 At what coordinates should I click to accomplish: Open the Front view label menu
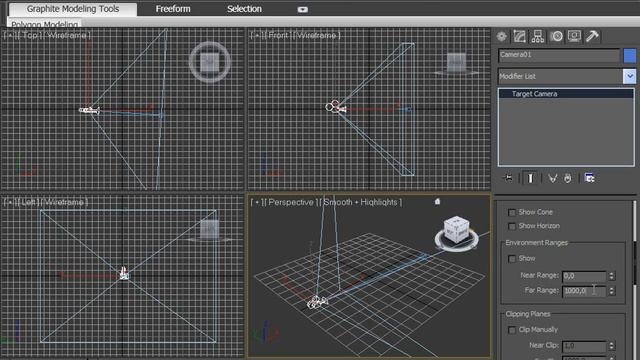(278, 36)
